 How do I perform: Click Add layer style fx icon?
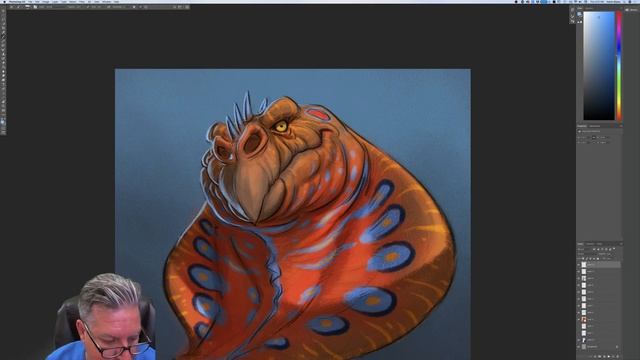[595, 356]
